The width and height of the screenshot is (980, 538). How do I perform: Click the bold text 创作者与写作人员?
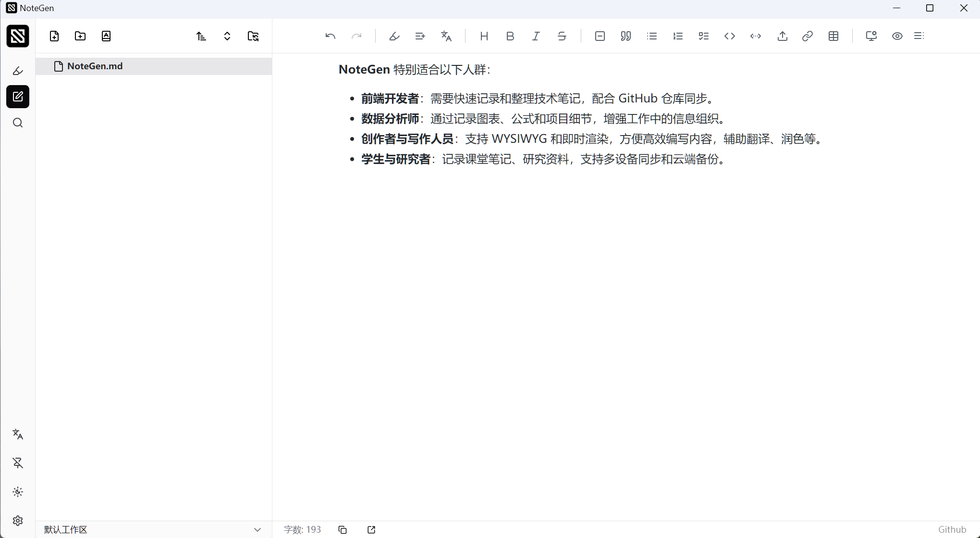coord(407,139)
